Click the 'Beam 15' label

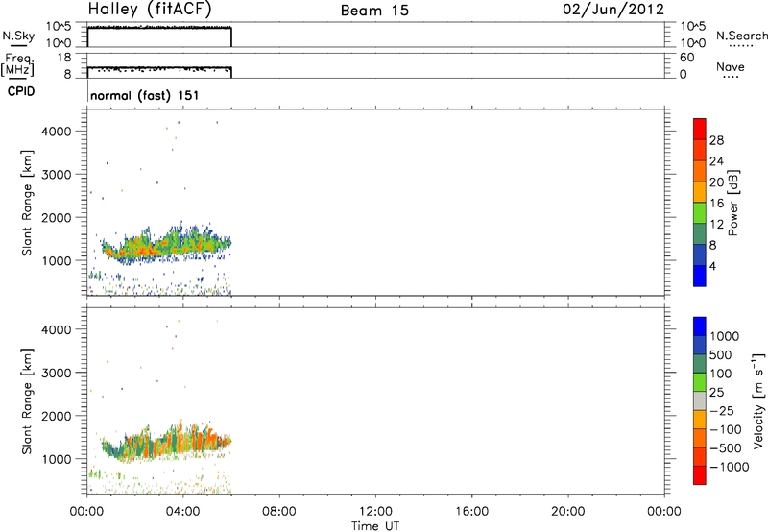tap(374, 11)
